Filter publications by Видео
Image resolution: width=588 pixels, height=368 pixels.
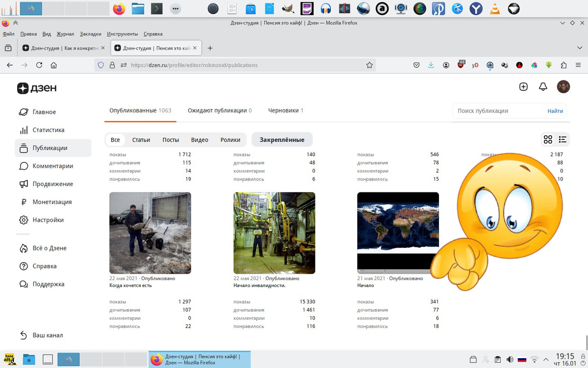[x=199, y=140]
